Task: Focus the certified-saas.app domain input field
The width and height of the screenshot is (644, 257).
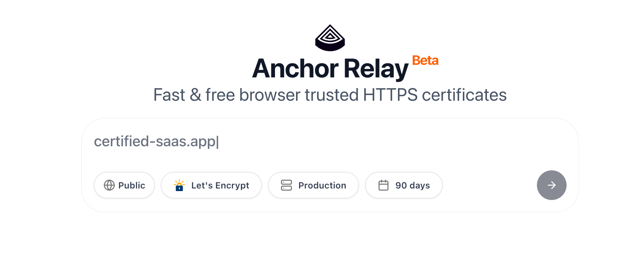Action: coord(330,141)
